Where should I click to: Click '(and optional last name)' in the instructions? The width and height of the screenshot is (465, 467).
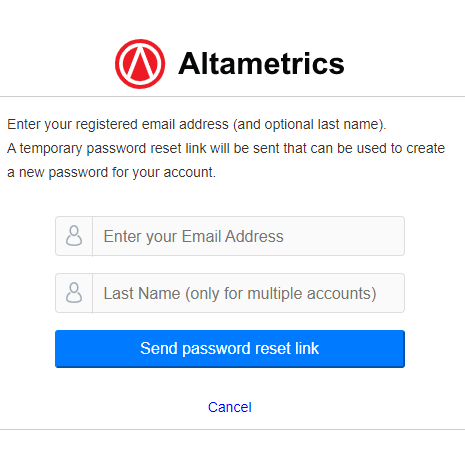pyautogui.click(x=310, y=124)
